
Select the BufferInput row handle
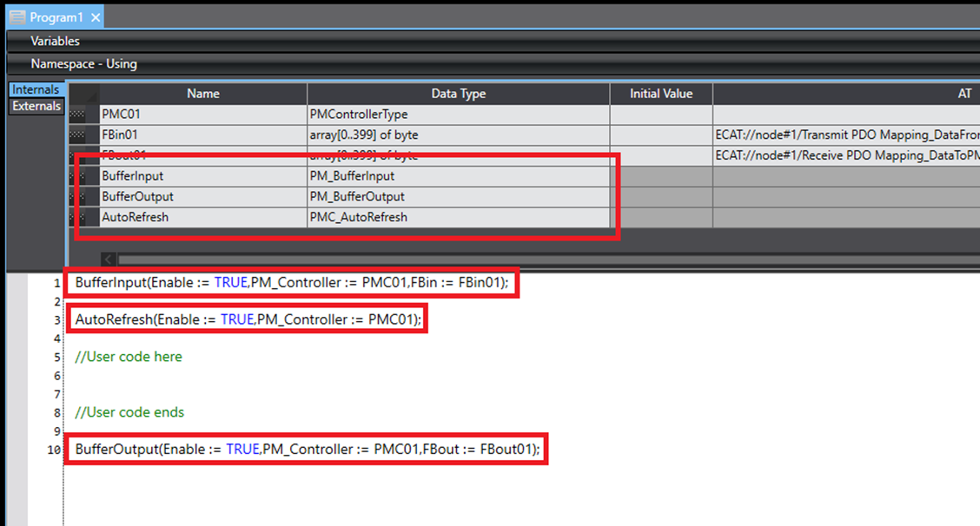(77, 176)
